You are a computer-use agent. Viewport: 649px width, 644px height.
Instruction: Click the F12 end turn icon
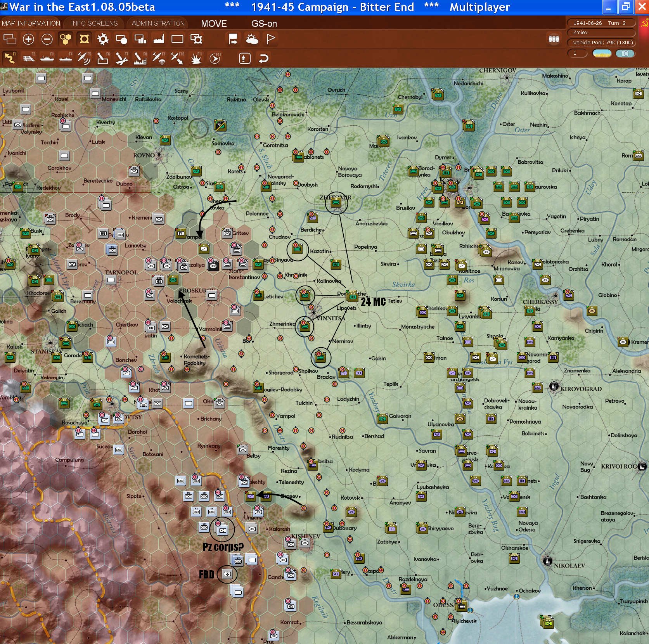point(215,58)
